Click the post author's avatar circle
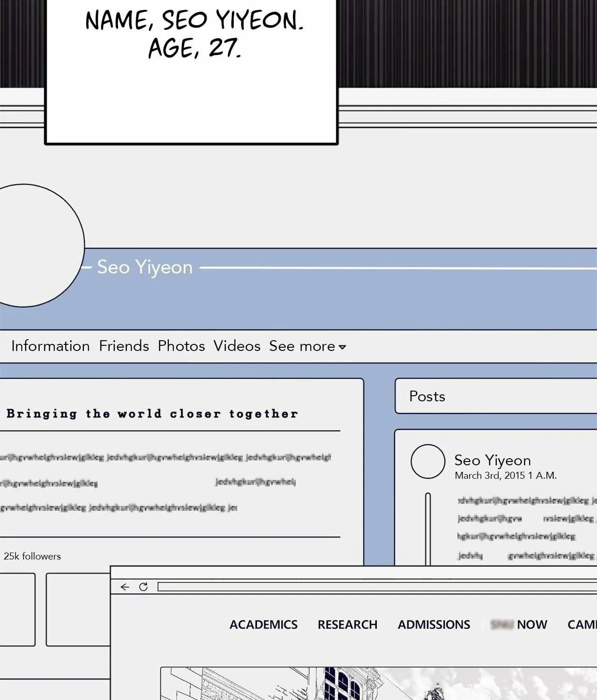 click(x=428, y=461)
